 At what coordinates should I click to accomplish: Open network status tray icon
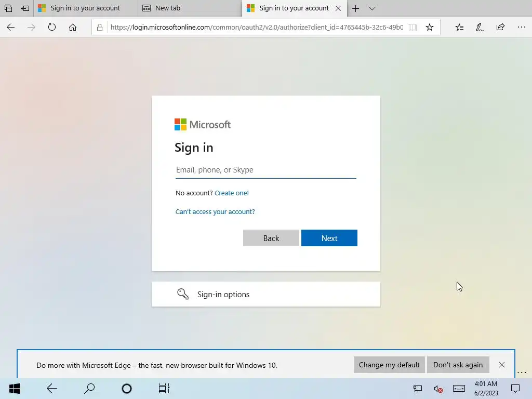click(x=418, y=389)
